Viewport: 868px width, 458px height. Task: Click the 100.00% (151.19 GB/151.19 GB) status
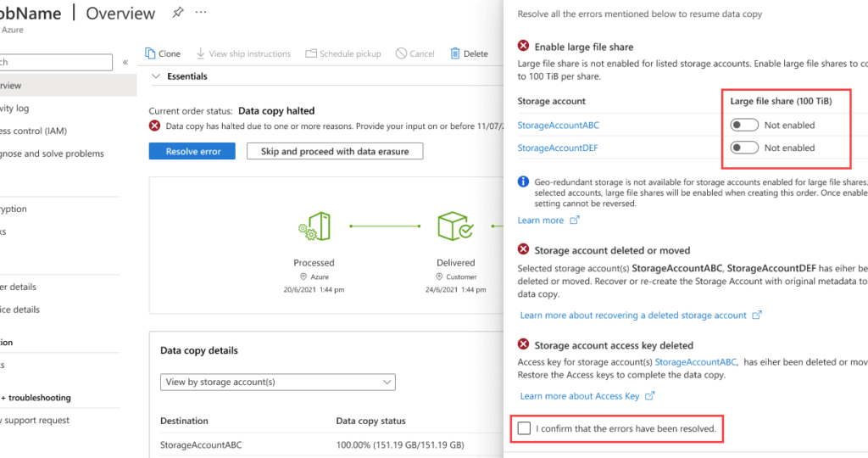point(400,444)
